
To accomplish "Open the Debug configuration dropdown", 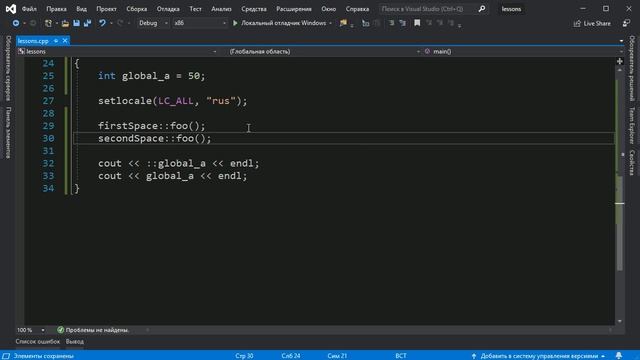I will click(x=153, y=23).
